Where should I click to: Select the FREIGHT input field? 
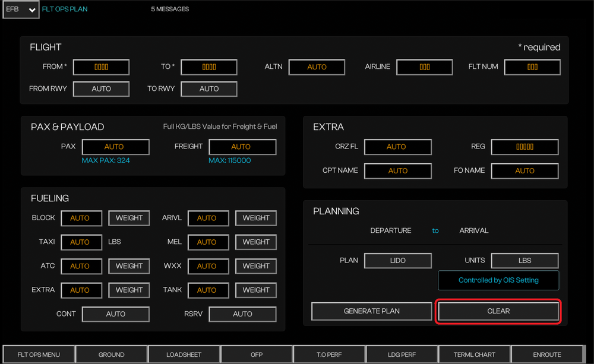point(242,147)
